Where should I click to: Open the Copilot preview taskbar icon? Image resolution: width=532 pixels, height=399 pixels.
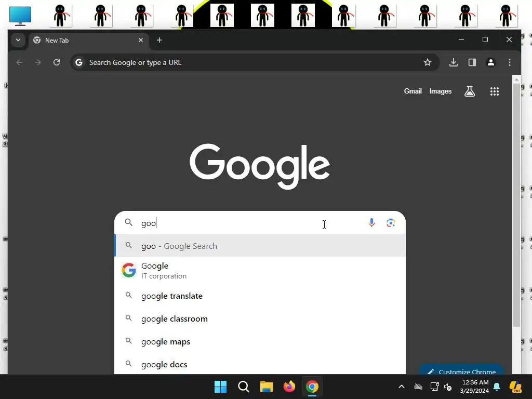(x=515, y=387)
